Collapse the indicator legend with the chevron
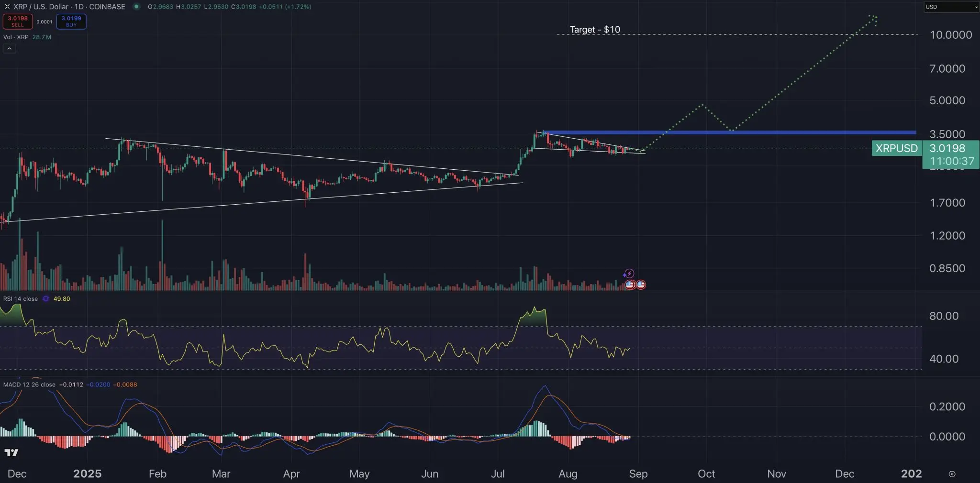The image size is (980, 483). (x=9, y=48)
